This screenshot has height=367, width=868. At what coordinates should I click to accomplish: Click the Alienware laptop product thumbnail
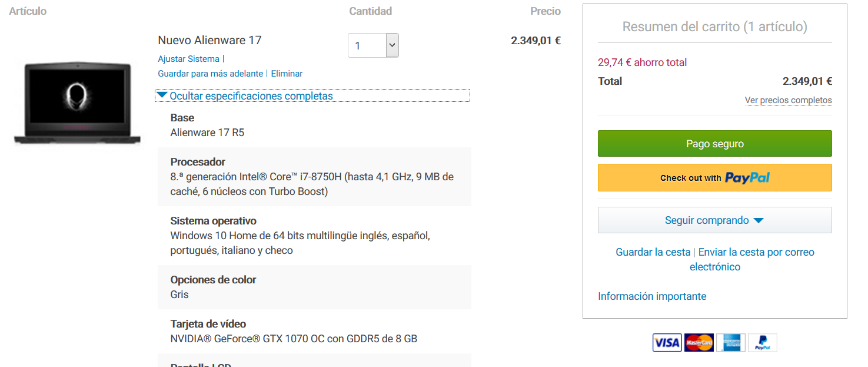[x=78, y=103]
